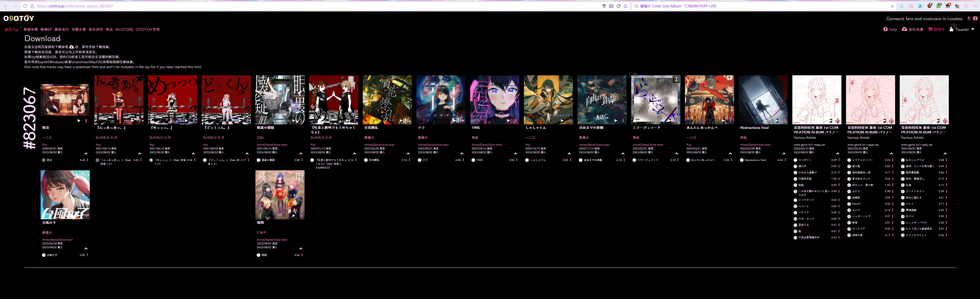Collapse track list of 台風の子
This screenshot has height=299, width=980.
(x=86, y=248)
